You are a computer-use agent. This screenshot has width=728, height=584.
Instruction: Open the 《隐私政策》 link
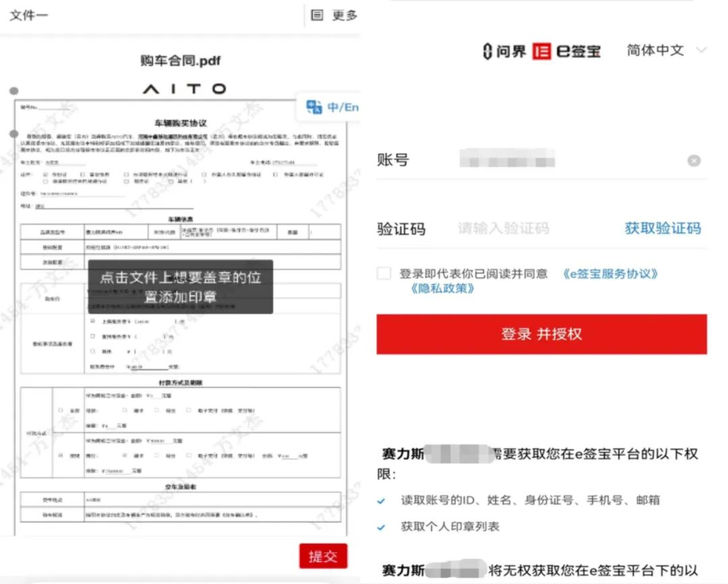[442, 289]
